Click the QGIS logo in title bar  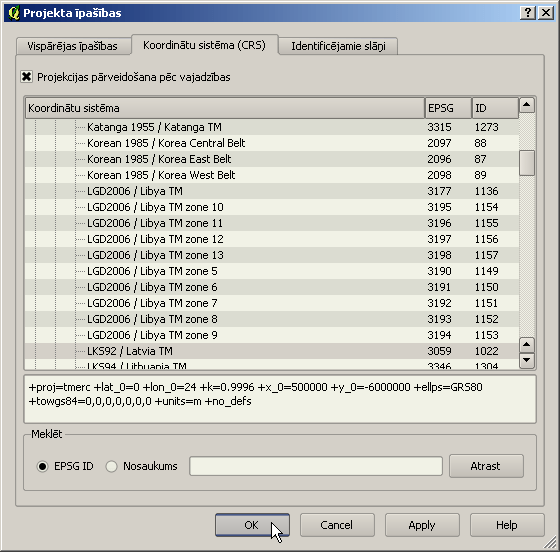click(x=14, y=13)
